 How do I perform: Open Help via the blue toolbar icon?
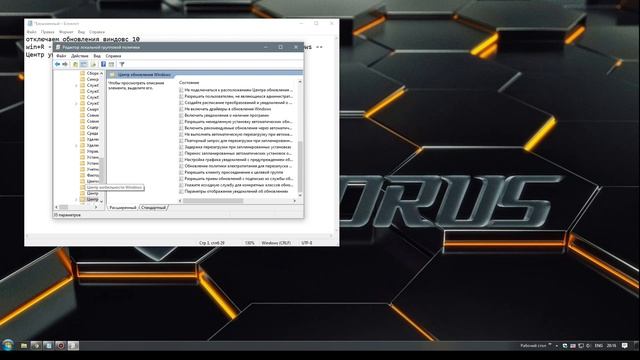[x=103, y=64]
